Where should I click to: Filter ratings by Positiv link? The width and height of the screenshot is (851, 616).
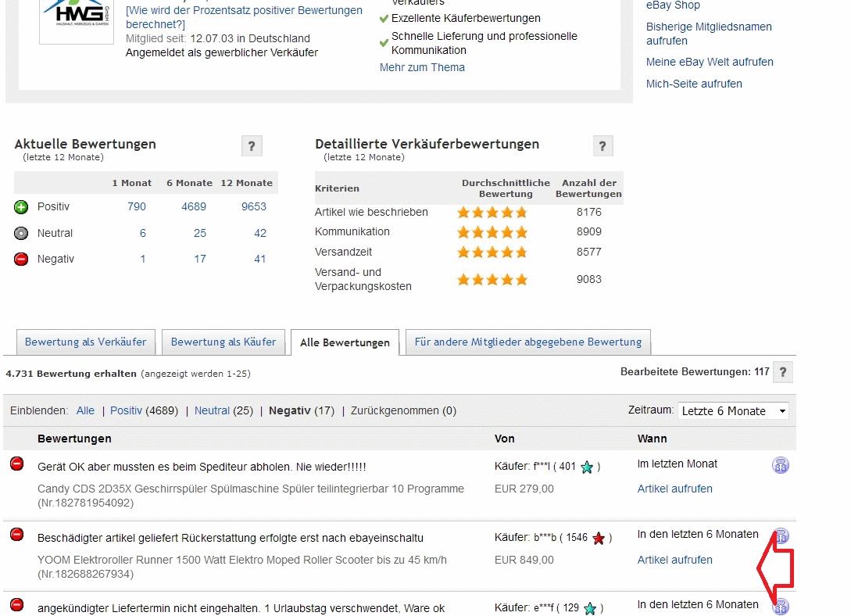[x=126, y=410]
